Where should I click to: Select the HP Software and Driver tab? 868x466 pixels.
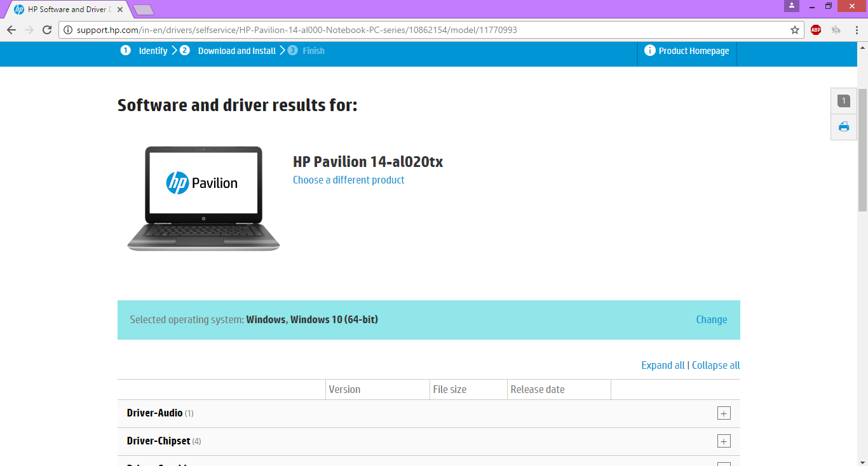tap(68, 10)
